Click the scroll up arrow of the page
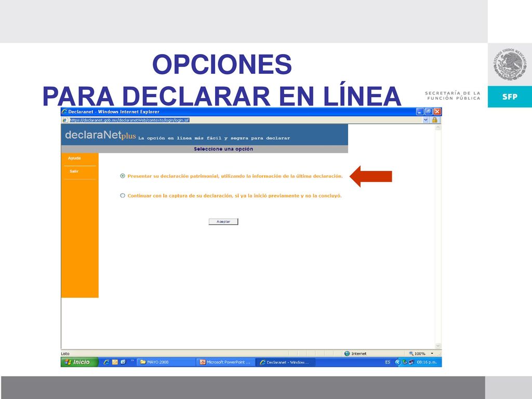Viewport: 532px width, 399px height. pos(438,128)
